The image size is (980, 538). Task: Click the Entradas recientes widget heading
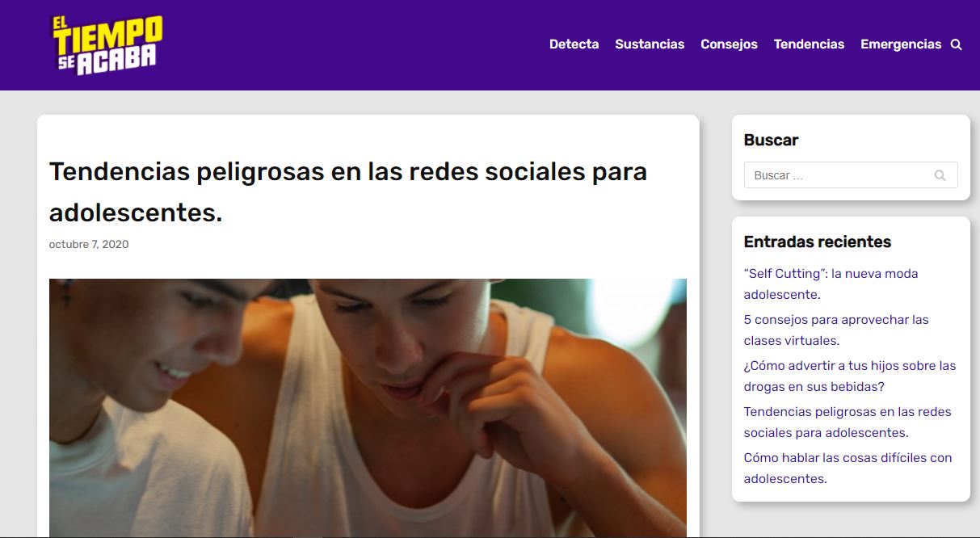click(x=817, y=242)
